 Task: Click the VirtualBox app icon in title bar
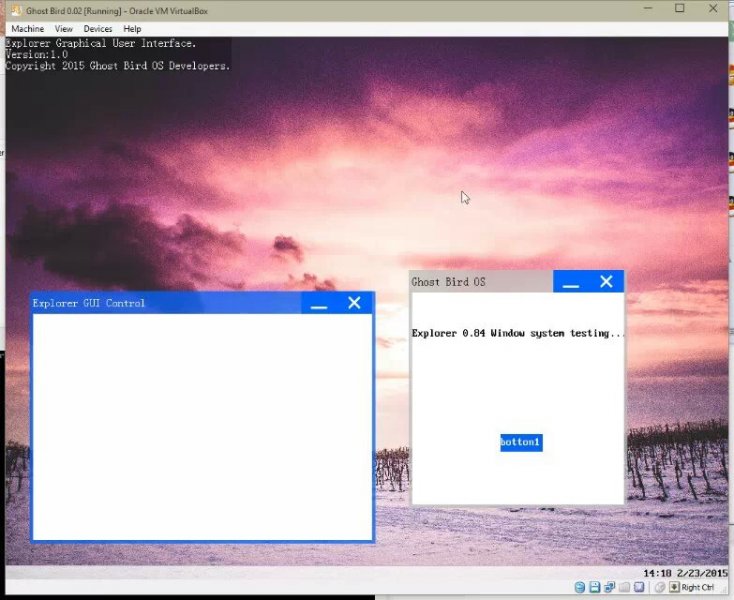17,10
